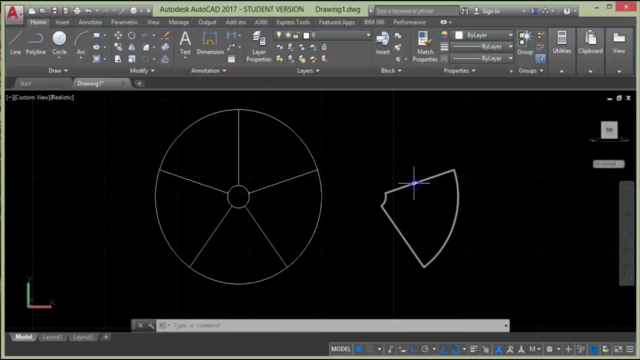The width and height of the screenshot is (640, 360).
Task: Switch to Layout1 tab
Action: click(53, 337)
